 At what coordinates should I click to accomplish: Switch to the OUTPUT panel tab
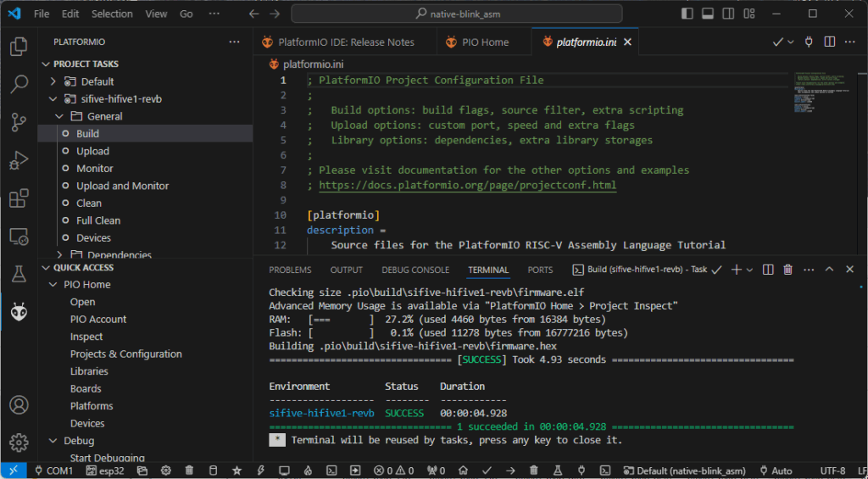click(346, 270)
